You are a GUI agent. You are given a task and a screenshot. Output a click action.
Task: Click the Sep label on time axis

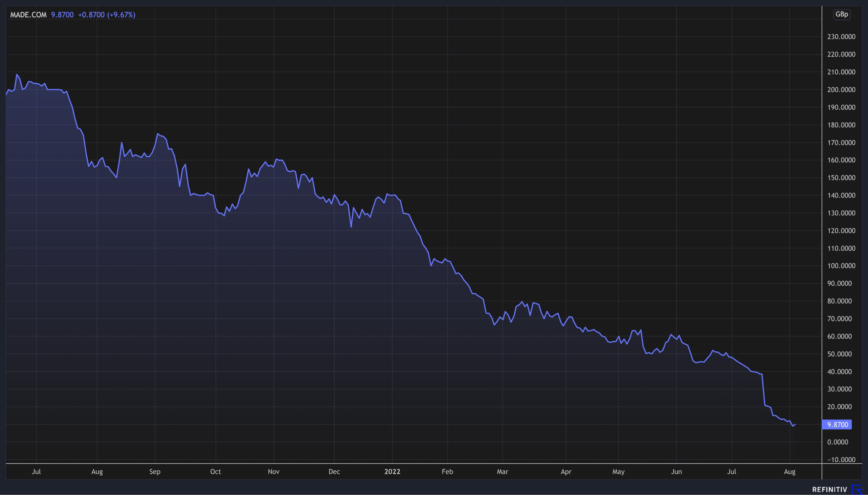click(155, 472)
